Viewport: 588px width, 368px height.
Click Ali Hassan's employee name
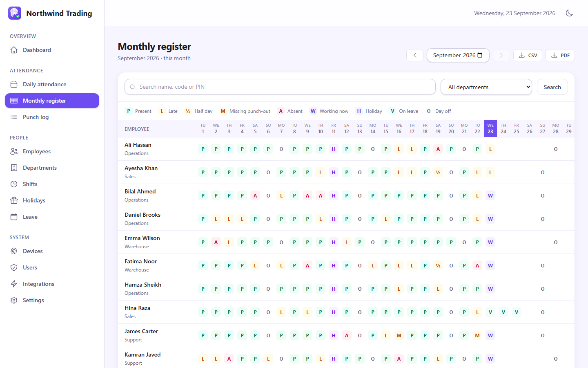[x=138, y=145]
